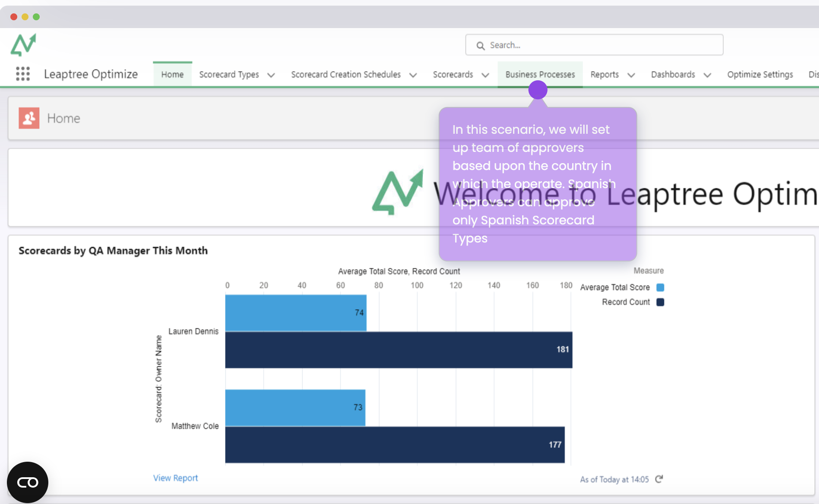The height and width of the screenshot is (504, 819).
Task: Click Lauren Dennis average score bar 74
Action: (x=296, y=313)
